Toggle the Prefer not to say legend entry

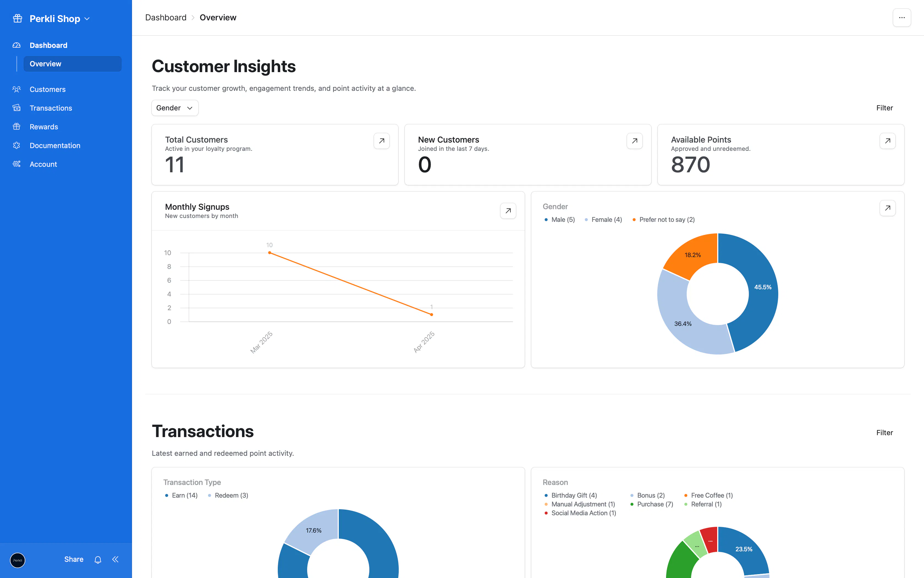664,219
